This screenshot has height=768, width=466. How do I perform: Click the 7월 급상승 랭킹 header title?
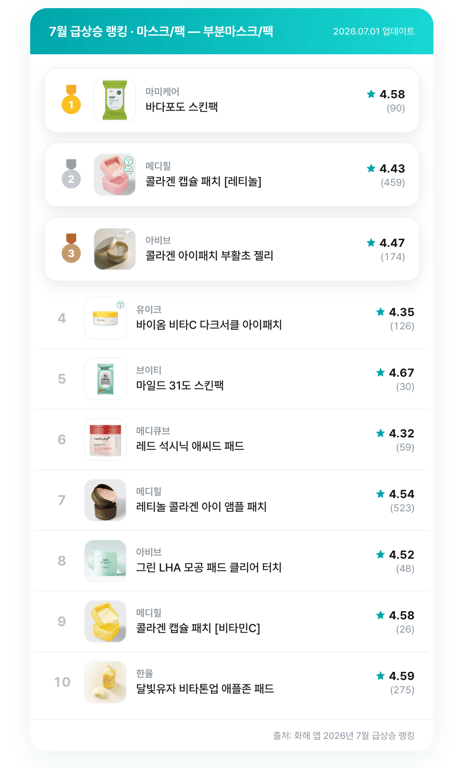pyautogui.click(x=161, y=31)
